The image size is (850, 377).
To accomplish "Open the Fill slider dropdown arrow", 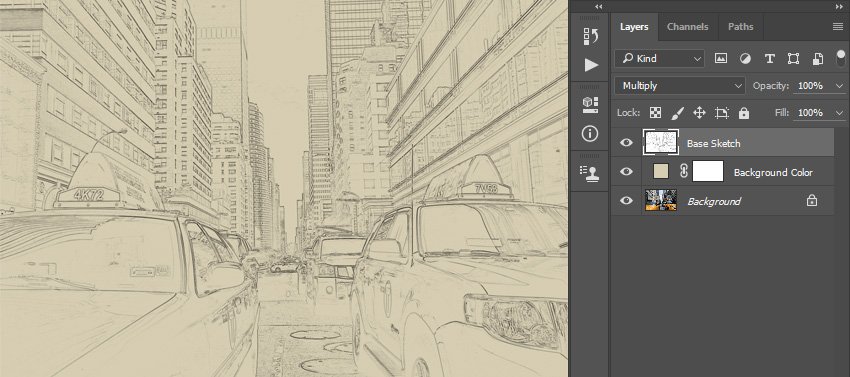I will (x=840, y=113).
